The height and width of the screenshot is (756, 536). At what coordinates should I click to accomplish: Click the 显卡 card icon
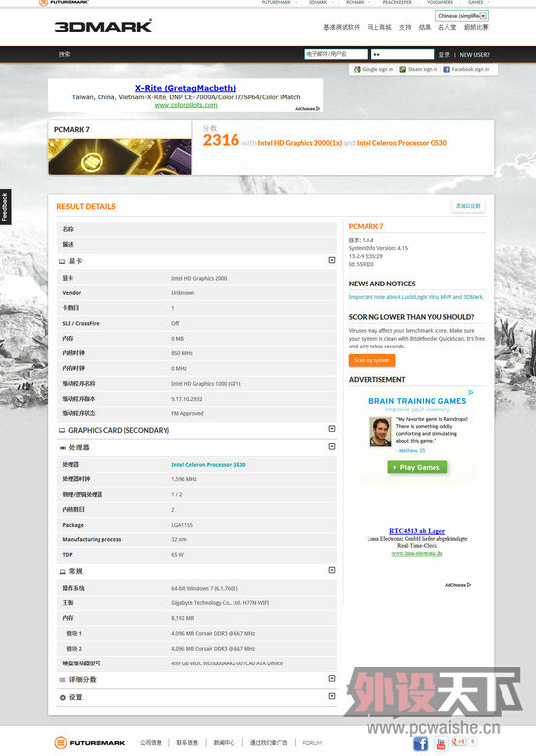(x=62, y=261)
